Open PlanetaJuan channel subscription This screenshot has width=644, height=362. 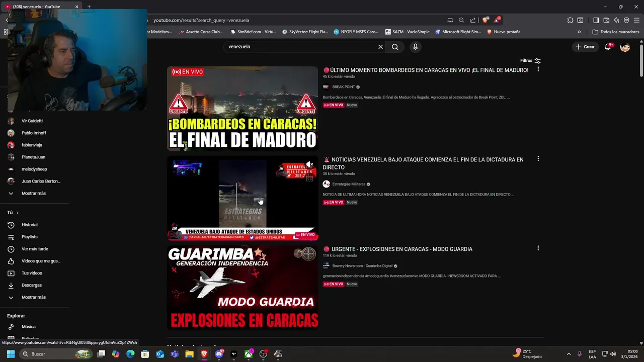point(34,157)
